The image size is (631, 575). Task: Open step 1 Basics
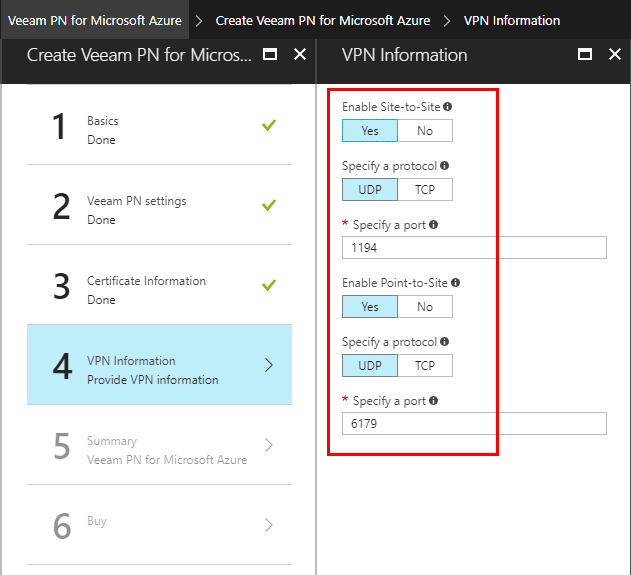(160, 125)
